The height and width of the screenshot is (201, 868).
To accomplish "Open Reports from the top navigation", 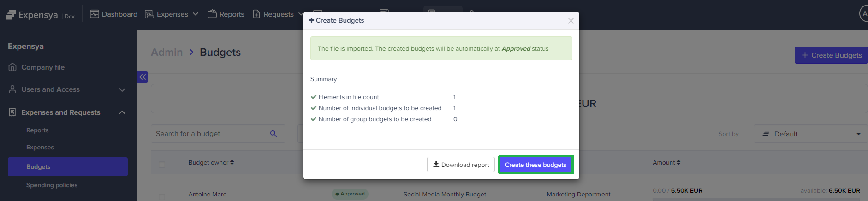I will coord(226,14).
